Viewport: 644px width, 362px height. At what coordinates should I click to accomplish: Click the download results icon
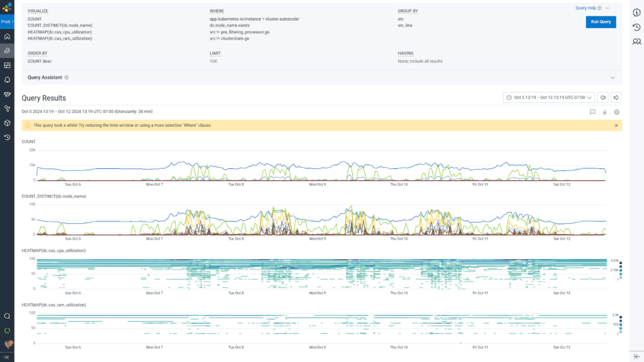pyautogui.click(x=604, y=112)
